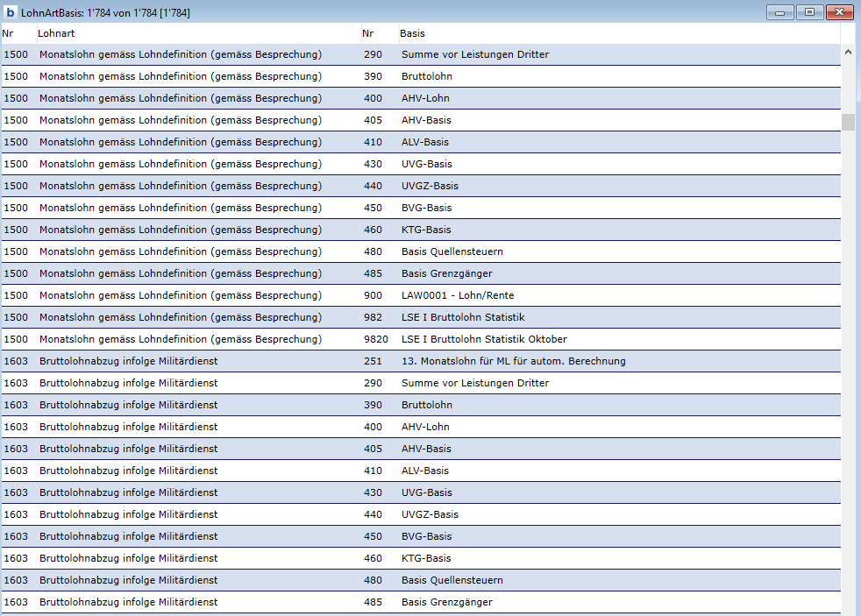Select Monatslohn row with Bruttolohn basis
Screen dimensions: 861x616
pos(180,76)
